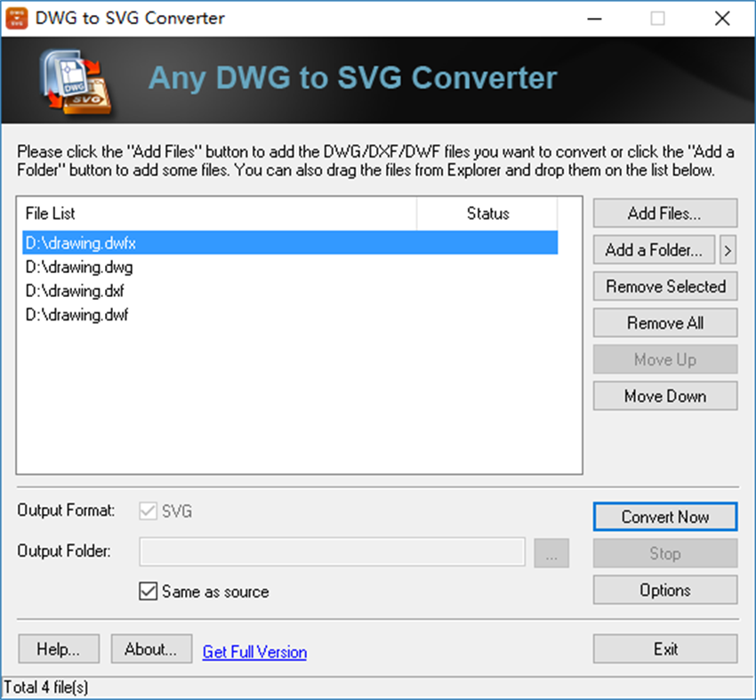Enable the Same as source checkbox
Viewport: 756px width, 700px height.
pyautogui.click(x=149, y=591)
